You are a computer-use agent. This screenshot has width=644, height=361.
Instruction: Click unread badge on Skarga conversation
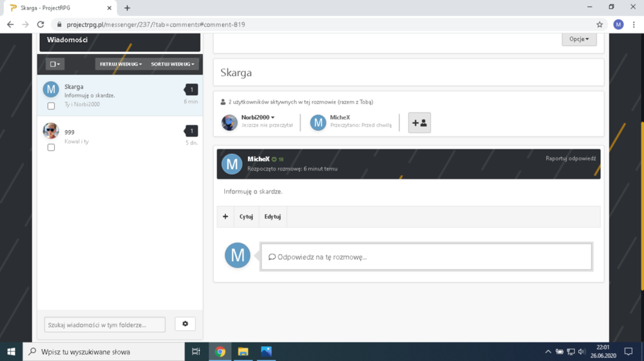coord(191,89)
